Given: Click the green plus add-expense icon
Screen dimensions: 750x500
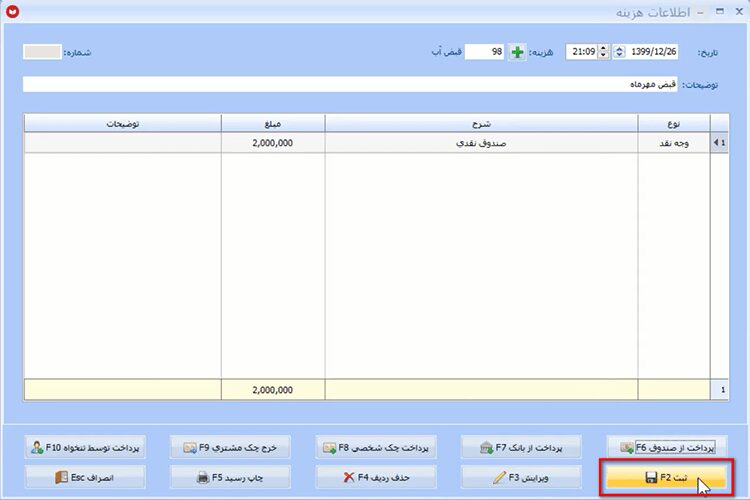Looking at the screenshot, I should 517,52.
